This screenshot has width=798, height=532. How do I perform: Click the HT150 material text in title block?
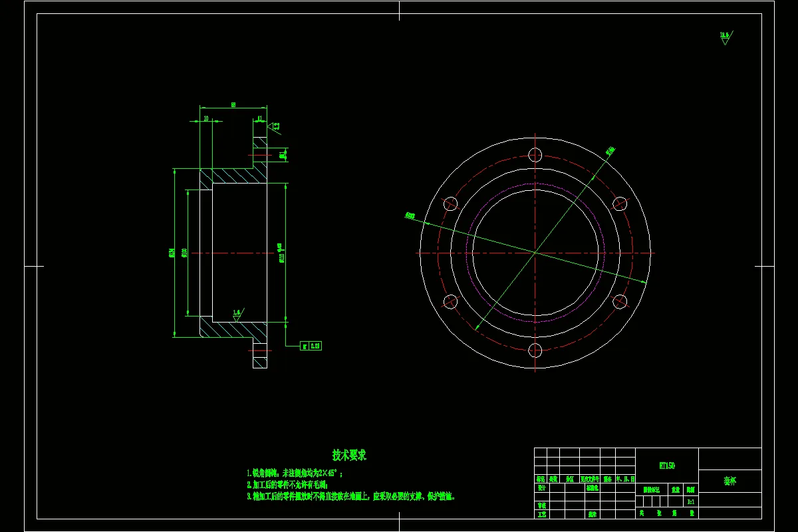[x=667, y=466]
